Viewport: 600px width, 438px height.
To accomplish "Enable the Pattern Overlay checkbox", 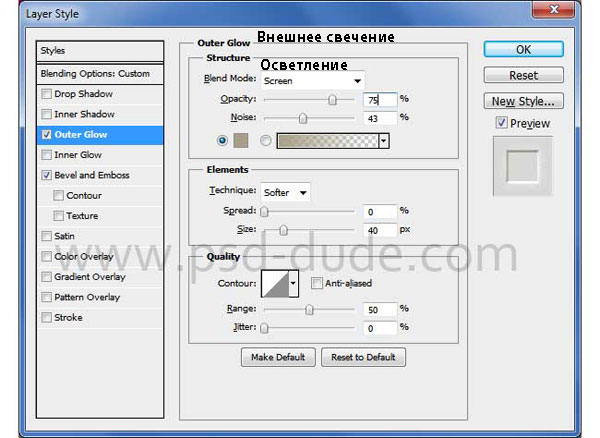I will [46, 297].
